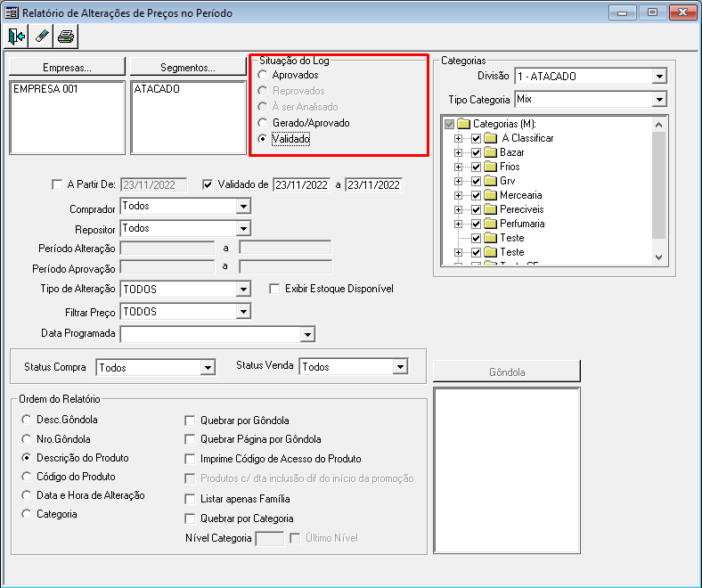Click the Bazar folder icon
702x588 pixels.
point(491,152)
